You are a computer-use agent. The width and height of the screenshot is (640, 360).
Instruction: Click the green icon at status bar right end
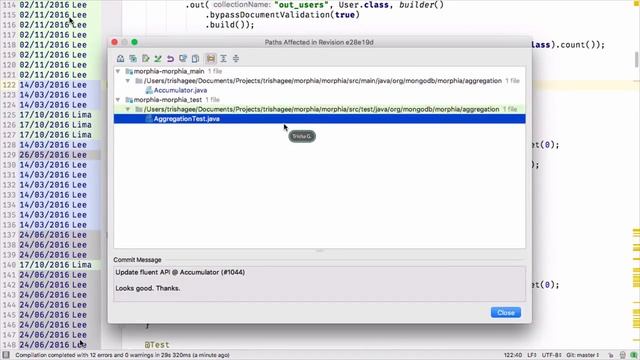(x=634, y=355)
